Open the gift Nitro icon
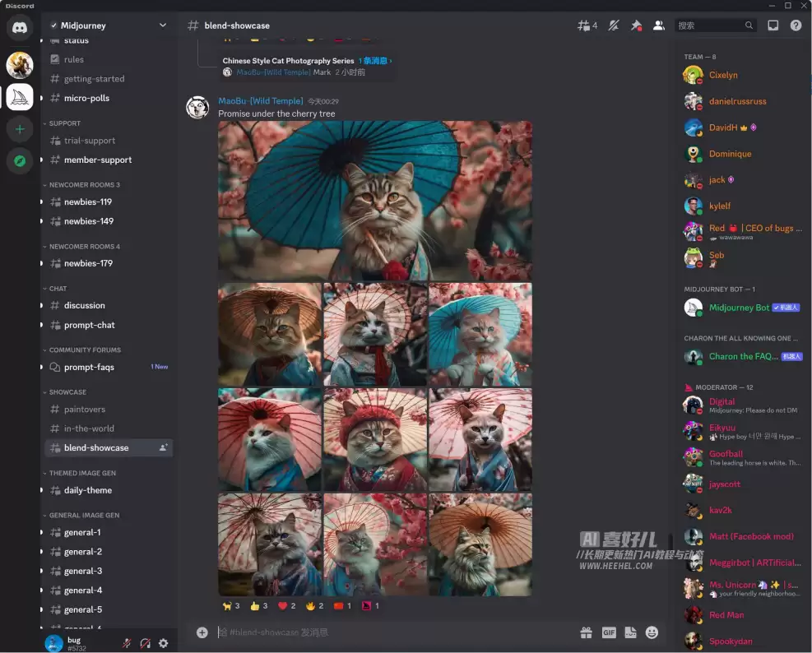Screen dimensions: 812x653 click(x=586, y=632)
